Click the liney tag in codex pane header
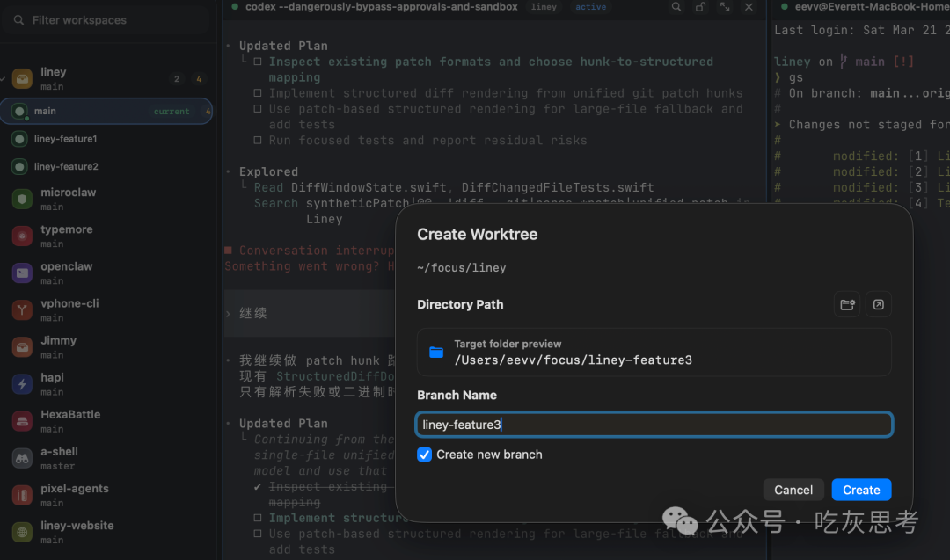 [544, 7]
